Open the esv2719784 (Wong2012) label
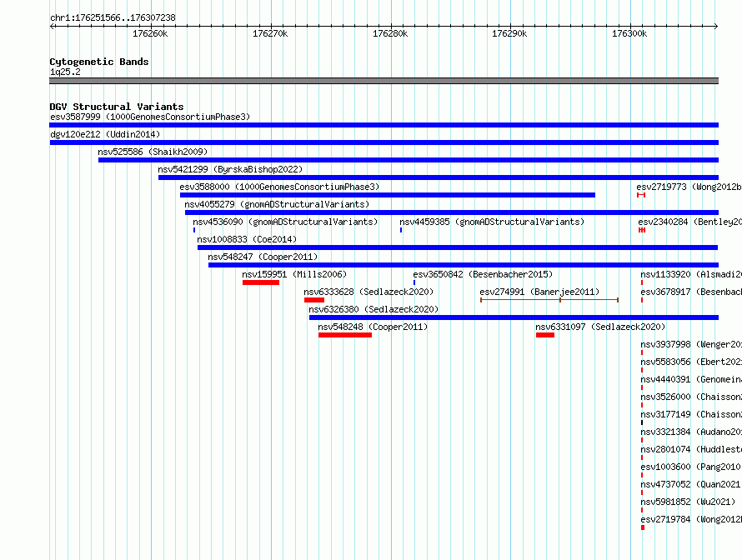 pyautogui.click(x=691, y=519)
